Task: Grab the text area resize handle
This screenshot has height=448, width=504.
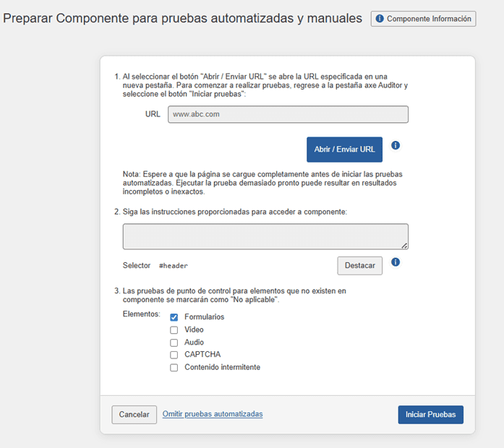Action: pos(404,246)
